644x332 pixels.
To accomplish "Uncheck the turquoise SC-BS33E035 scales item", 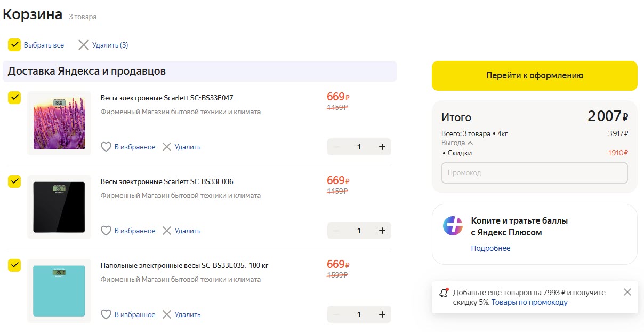I will coord(14,265).
